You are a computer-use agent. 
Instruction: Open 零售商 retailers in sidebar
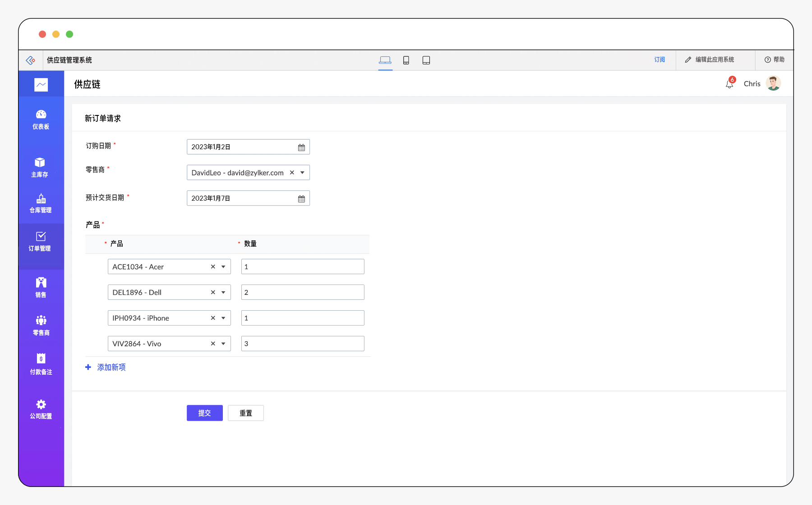pyautogui.click(x=41, y=326)
